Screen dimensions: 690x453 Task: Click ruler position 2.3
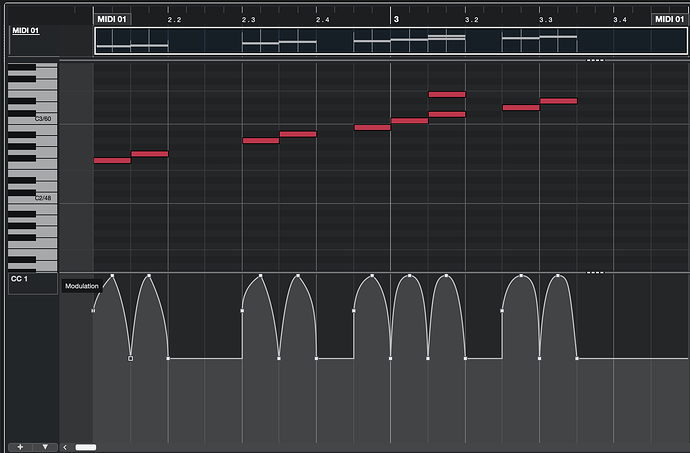[x=248, y=20]
